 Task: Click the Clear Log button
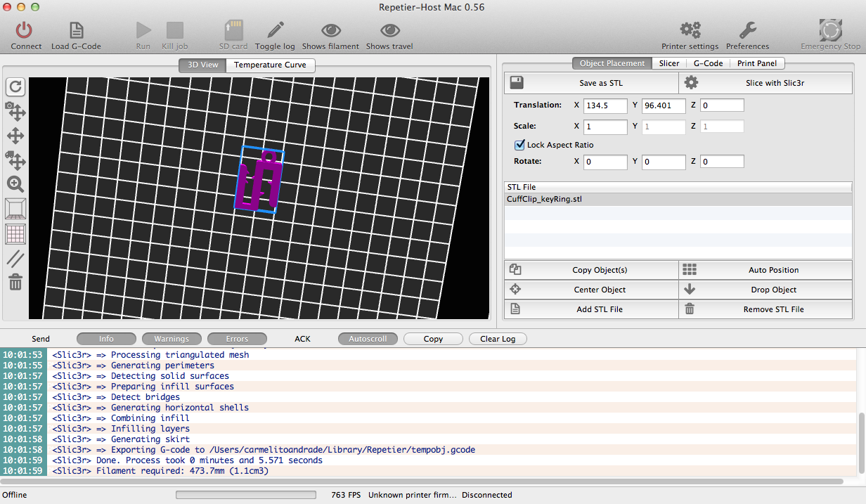(x=498, y=339)
